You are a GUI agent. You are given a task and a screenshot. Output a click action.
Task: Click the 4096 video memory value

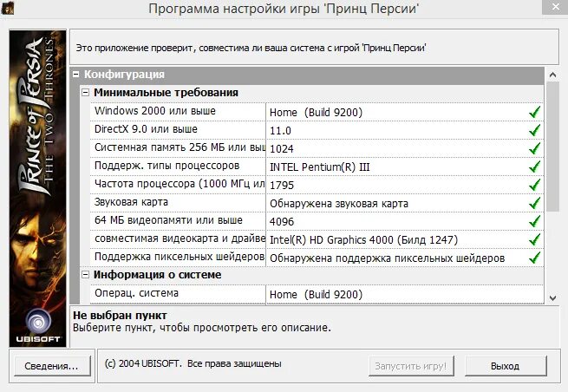[x=282, y=222]
